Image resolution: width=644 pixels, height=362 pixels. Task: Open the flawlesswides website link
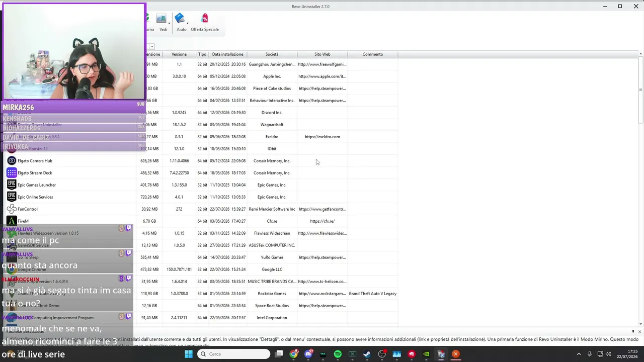point(323,233)
